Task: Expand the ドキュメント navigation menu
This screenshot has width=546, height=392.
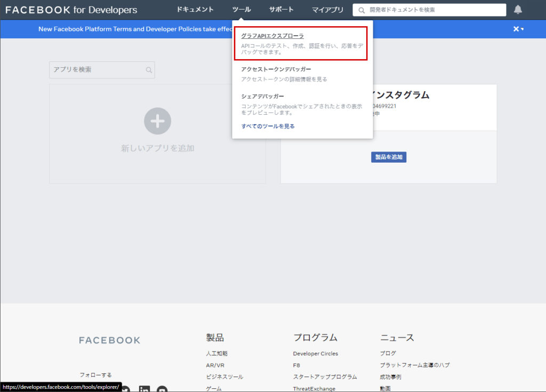Action: coord(195,10)
